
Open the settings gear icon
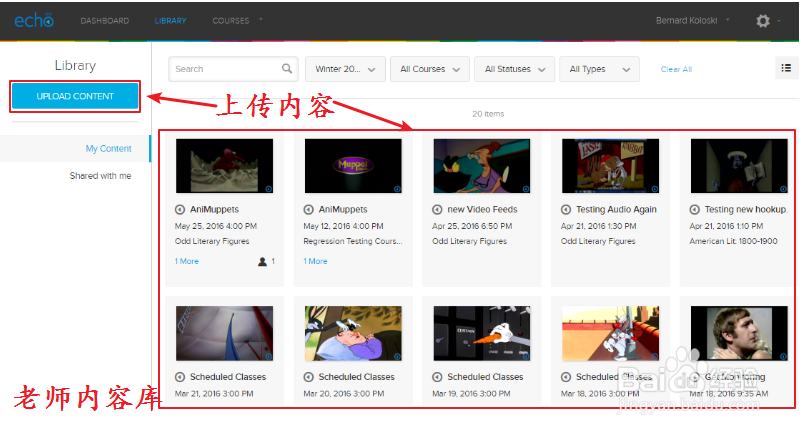point(762,21)
